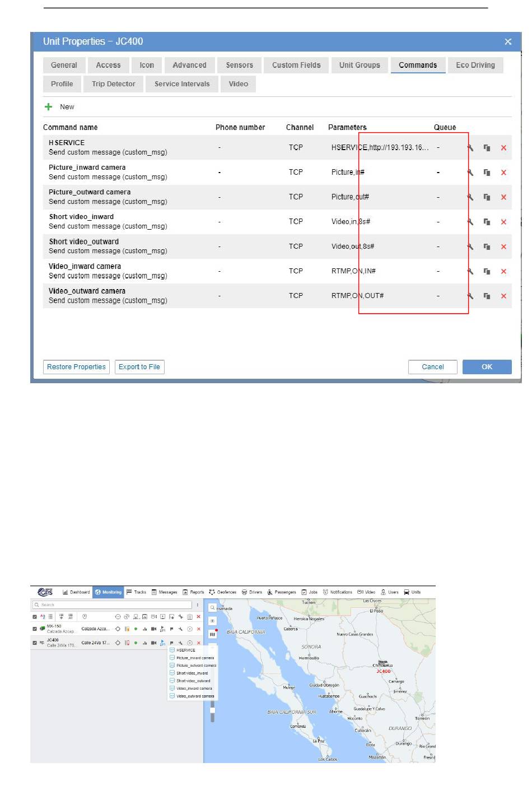Toggle the MX-150 unit checkbox
The height and width of the screenshot is (795, 532).
coord(35,629)
